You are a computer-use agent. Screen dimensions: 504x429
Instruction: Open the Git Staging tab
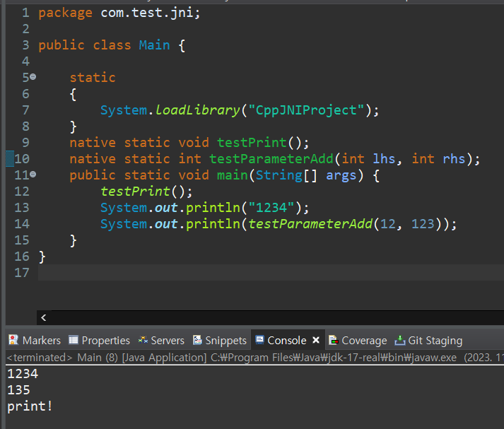[x=429, y=341]
